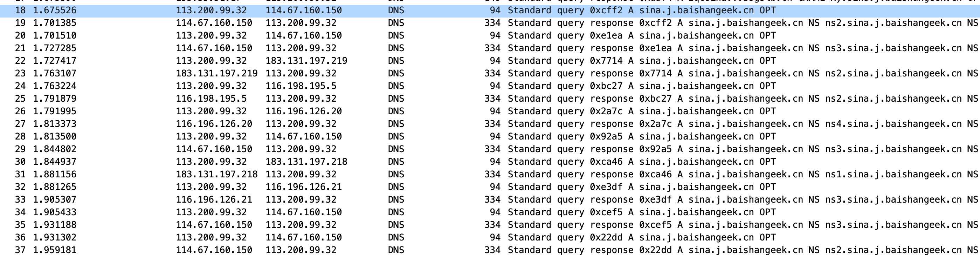
Task: Click destination 116.198.195.5 in packet 24
Action: (301, 86)
